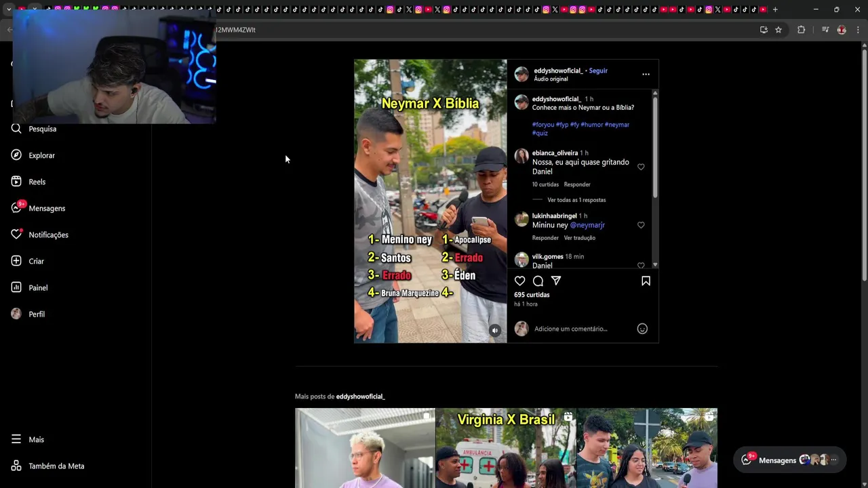Open post options three-dot menu
The height and width of the screenshot is (488, 868).
646,75
